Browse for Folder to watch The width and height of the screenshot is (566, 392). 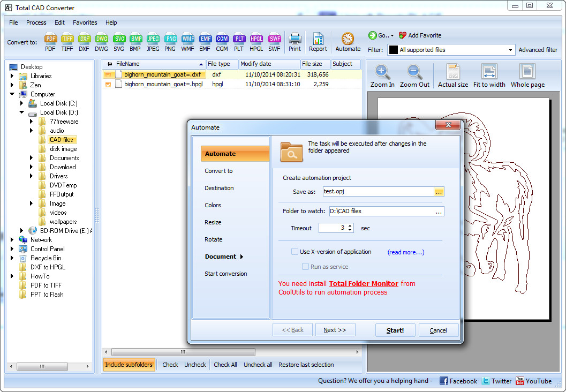coord(439,212)
